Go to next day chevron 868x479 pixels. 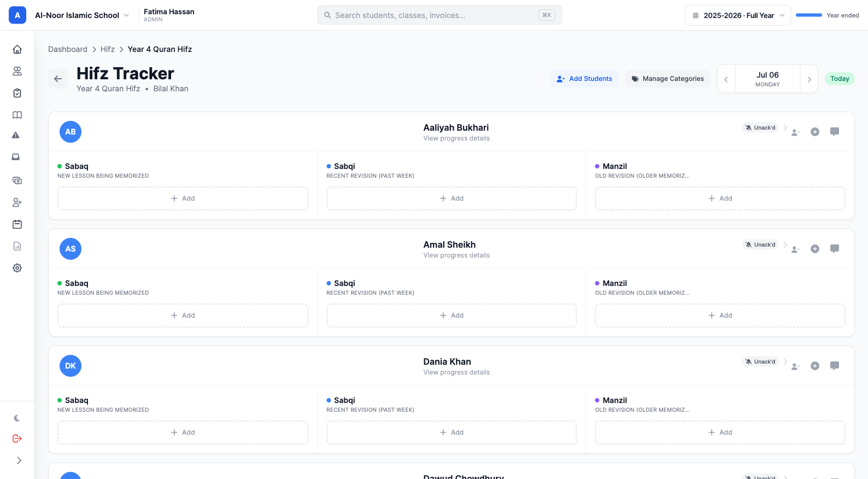click(x=810, y=79)
